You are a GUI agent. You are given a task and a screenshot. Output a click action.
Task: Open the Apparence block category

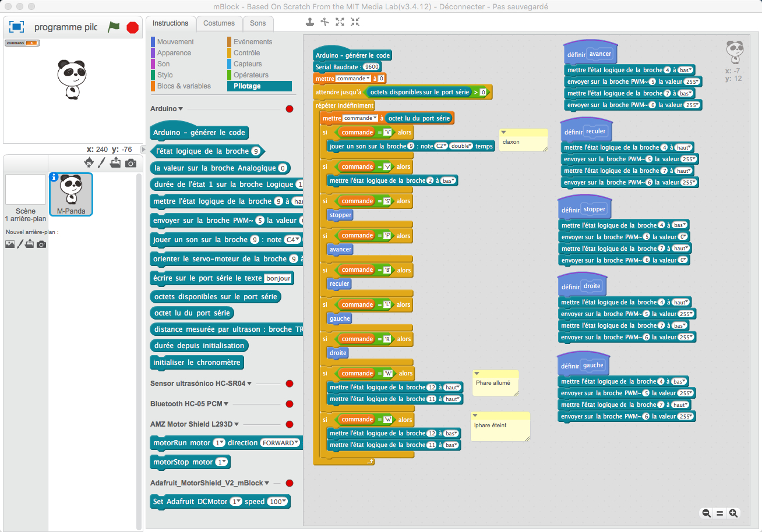174,53
